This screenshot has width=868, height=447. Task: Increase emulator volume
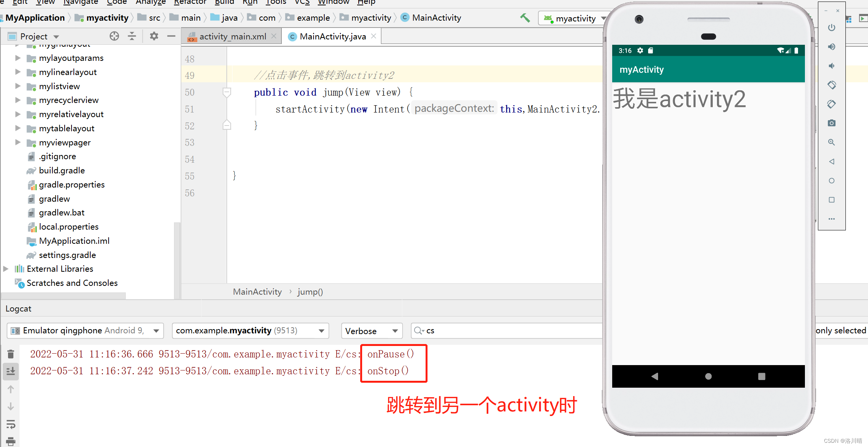(832, 47)
